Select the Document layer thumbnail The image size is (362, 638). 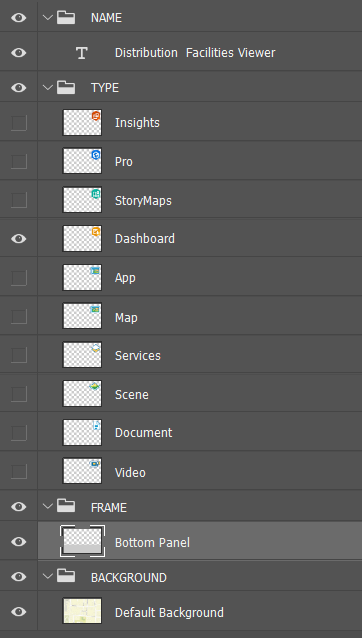tap(82, 433)
